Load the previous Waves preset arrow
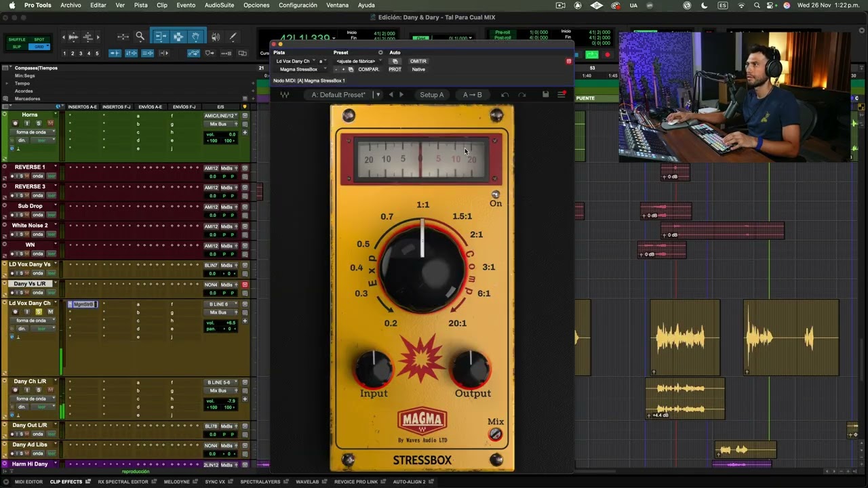Viewport: 868px width, 488px height. coord(391,95)
